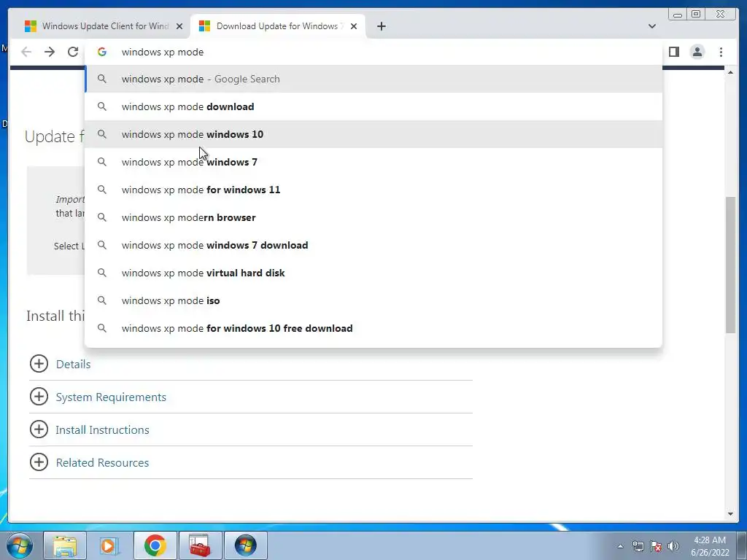Open Action Center flag tray icon
Screen dimensions: 747x560
click(x=656, y=546)
